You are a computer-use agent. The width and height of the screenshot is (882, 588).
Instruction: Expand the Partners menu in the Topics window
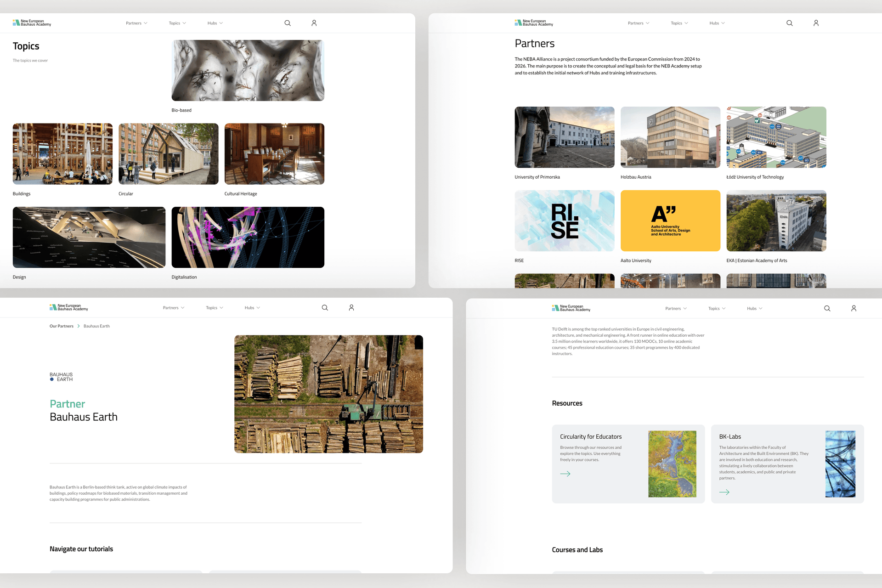click(x=136, y=23)
